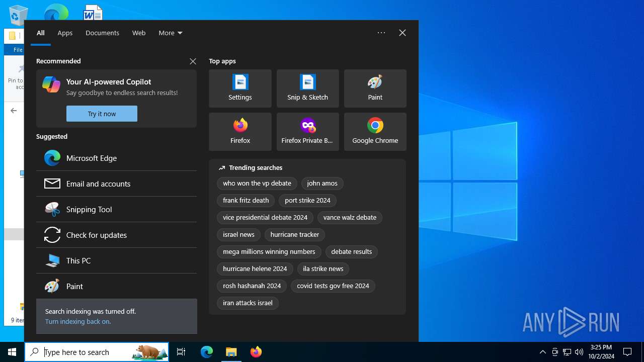Click the taskbar search input box
The height and width of the screenshot is (362, 644).
pos(97,352)
